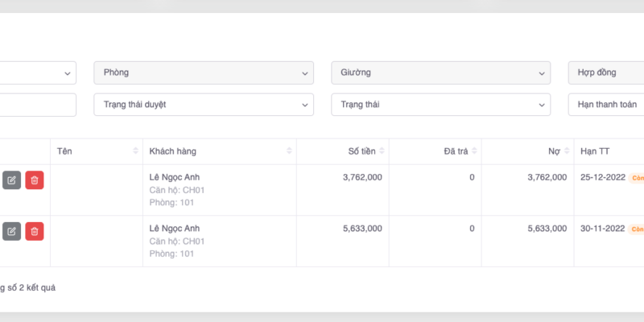This screenshot has width=644, height=322.
Task: Click Lê Ngọc Anh in the first row
Action: click(x=174, y=177)
